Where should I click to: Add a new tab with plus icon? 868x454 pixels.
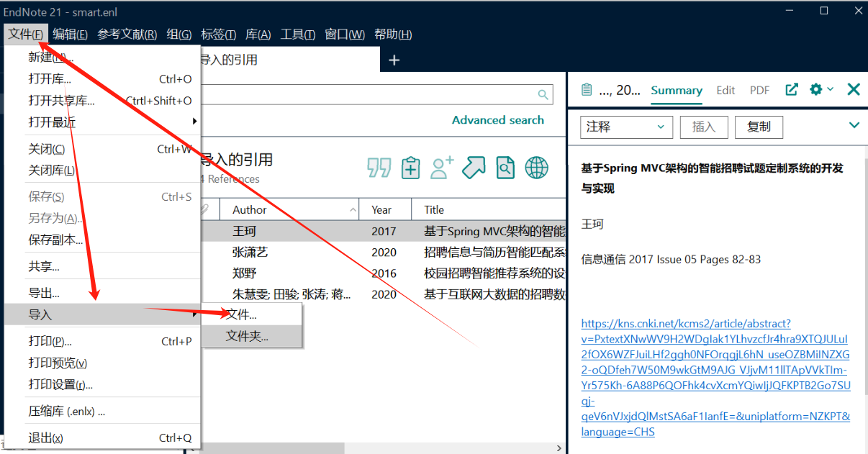[394, 60]
